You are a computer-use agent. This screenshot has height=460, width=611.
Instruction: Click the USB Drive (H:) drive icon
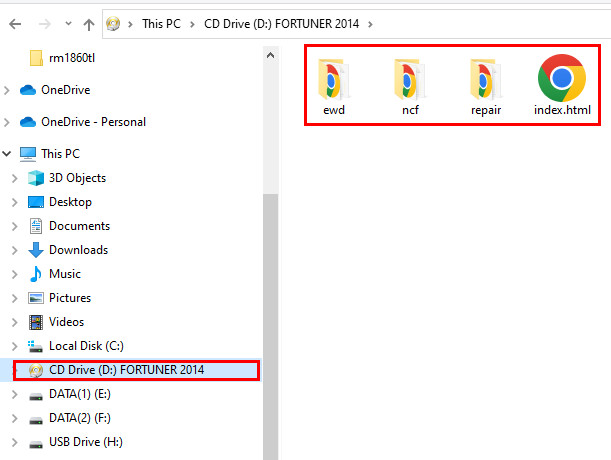coord(36,444)
